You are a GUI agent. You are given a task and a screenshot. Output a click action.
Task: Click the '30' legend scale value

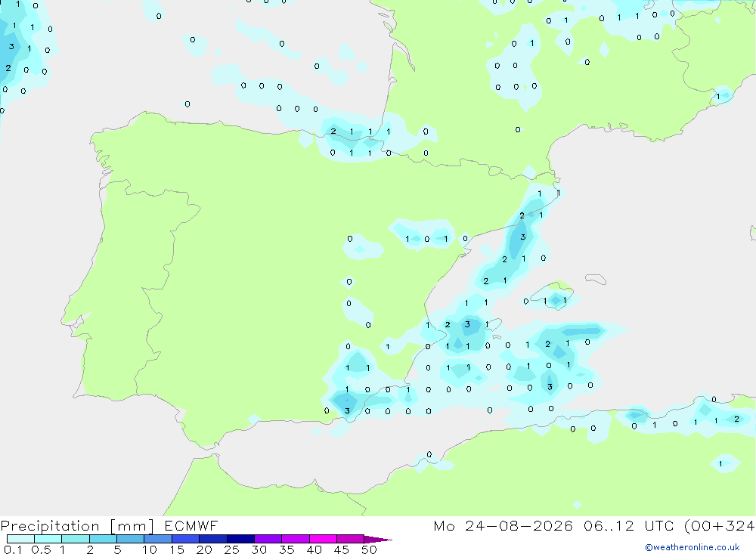coord(259,549)
